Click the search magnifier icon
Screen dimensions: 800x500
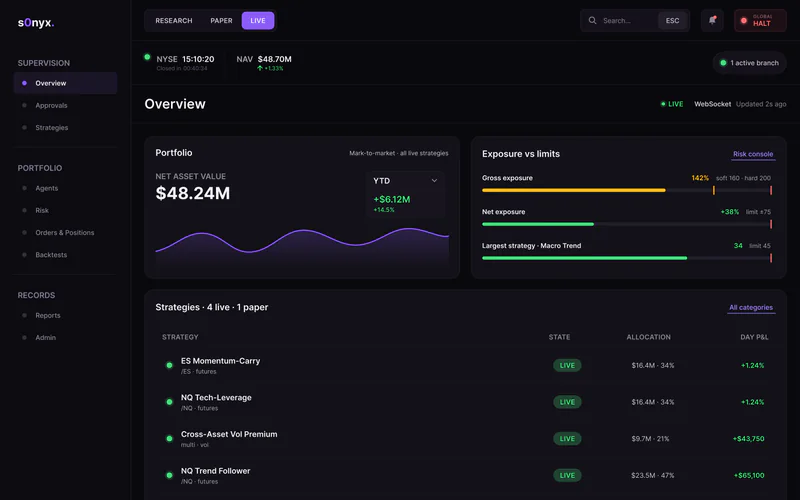[592, 20]
